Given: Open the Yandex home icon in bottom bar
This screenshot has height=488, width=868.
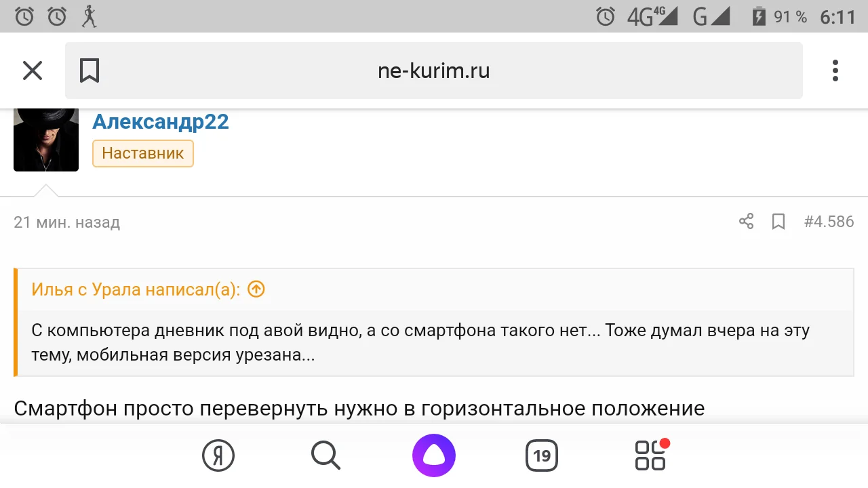Looking at the screenshot, I should (x=216, y=455).
